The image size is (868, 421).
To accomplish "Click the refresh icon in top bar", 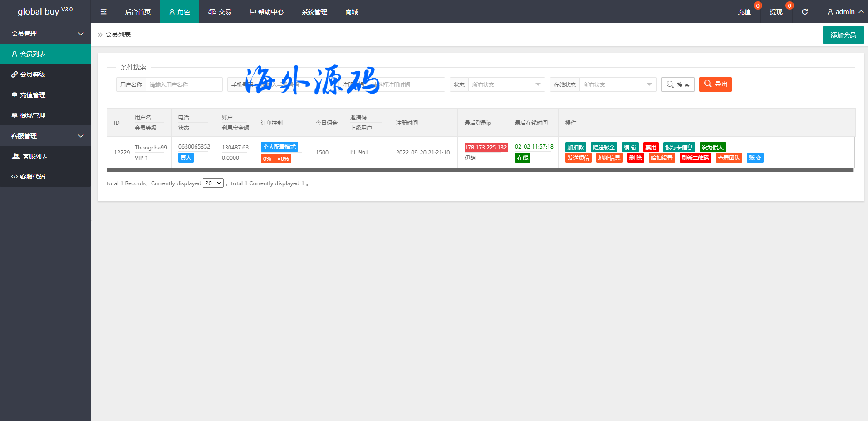I will (x=804, y=12).
